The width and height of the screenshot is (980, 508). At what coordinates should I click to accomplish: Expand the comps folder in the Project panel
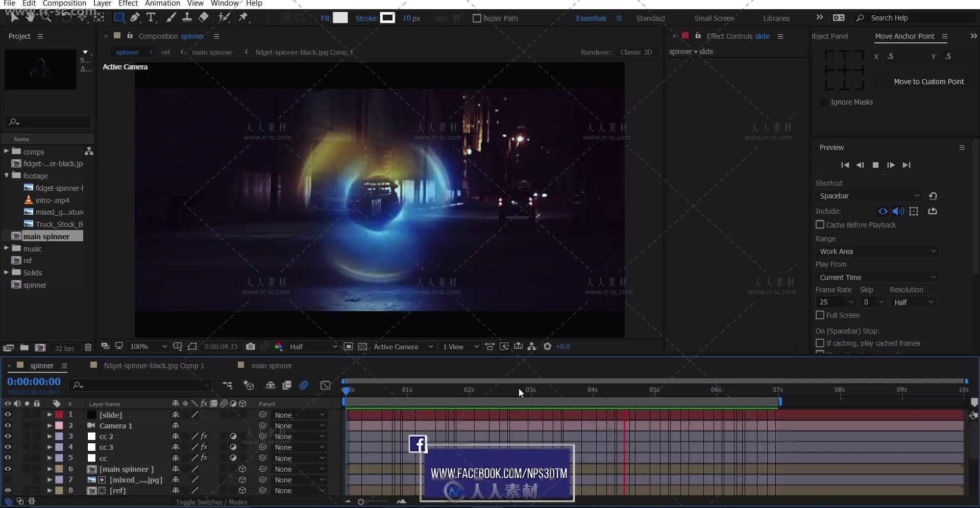(6, 151)
